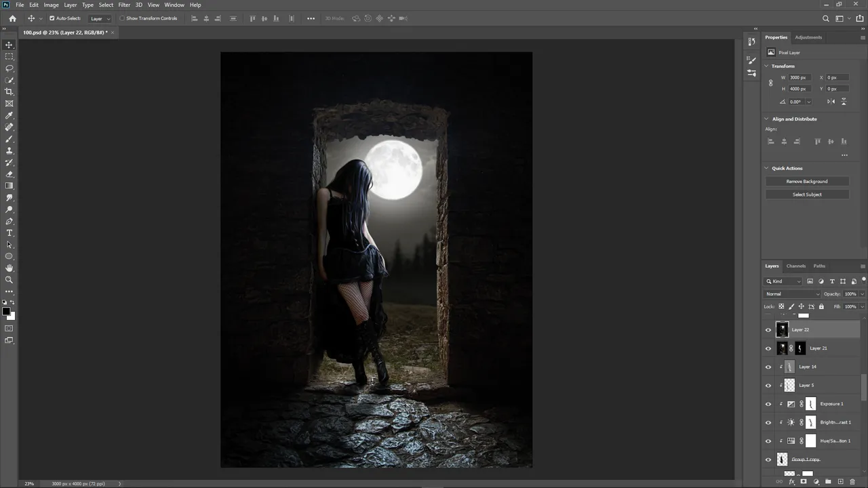868x488 pixels.
Task: Select the Move tool in the toolbar
Action: point(9,45)
